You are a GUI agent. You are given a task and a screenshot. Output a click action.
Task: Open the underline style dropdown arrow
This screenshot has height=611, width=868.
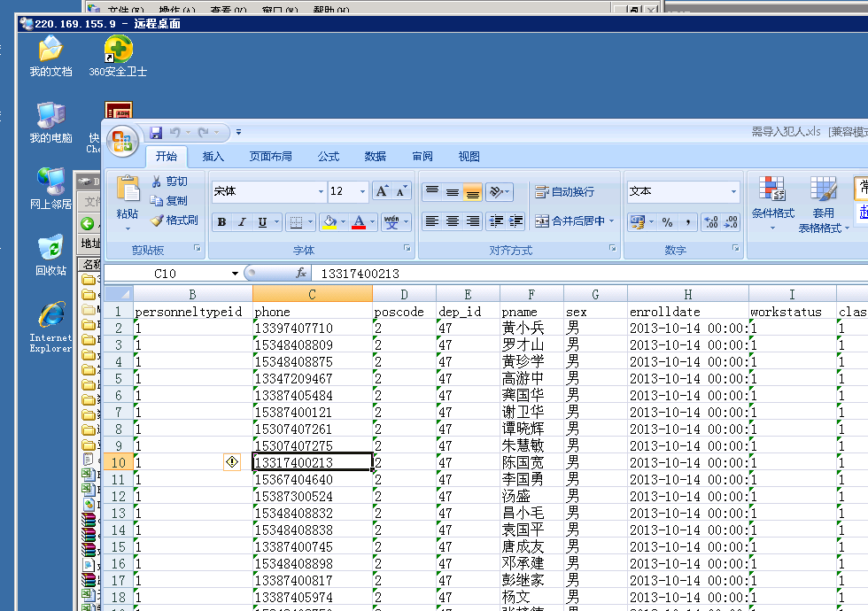[x=276, y=222]
